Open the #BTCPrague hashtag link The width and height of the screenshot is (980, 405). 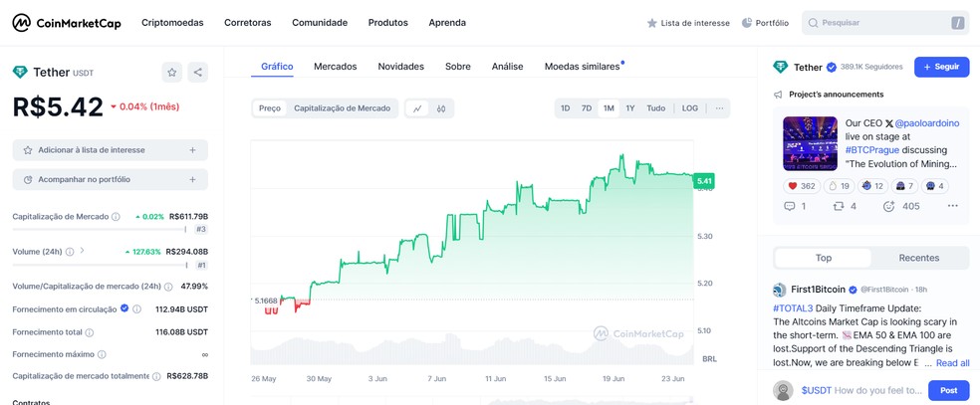873,150
